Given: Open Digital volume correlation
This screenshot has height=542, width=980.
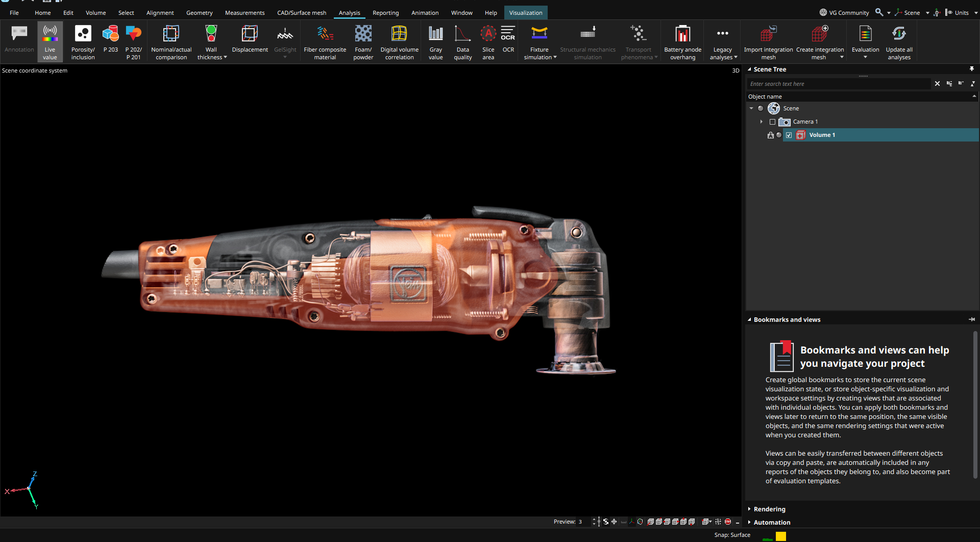Looking at the screenshot, I should 399,42.
